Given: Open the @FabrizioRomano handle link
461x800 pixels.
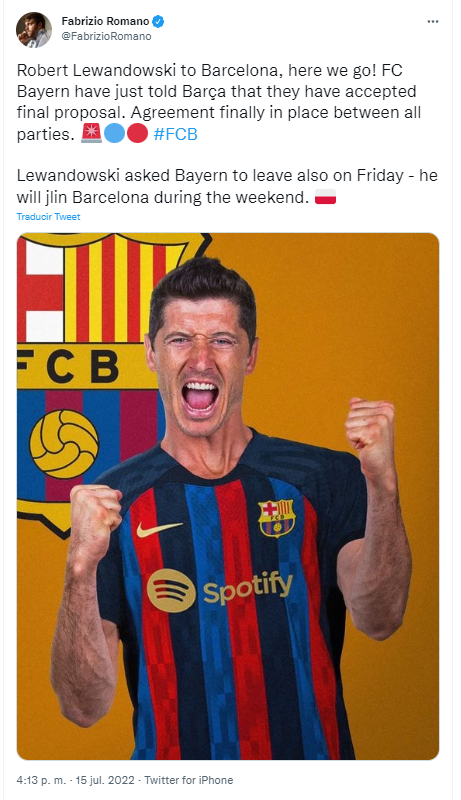Looking at the screenshot, I should point(106,36).
